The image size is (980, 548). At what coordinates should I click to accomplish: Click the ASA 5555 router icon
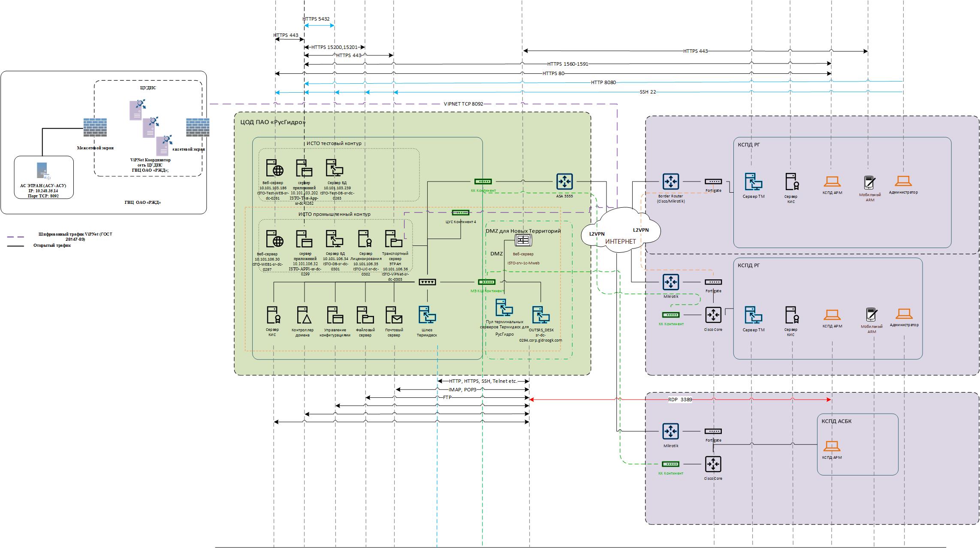click(564, 182)
